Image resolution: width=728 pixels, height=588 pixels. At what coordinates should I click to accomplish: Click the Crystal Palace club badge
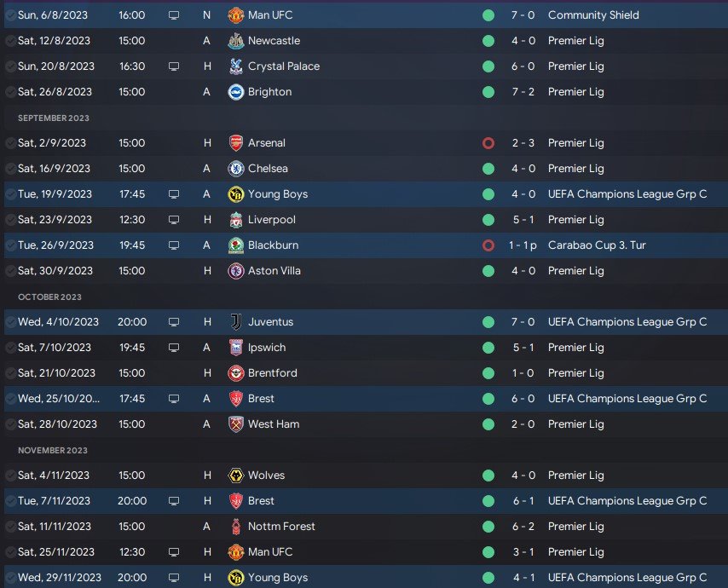click(236, 66)
